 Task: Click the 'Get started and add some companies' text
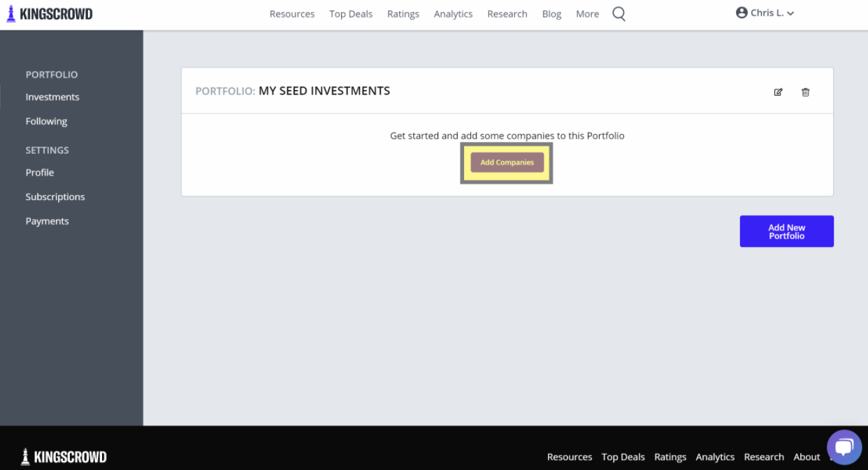507,136
